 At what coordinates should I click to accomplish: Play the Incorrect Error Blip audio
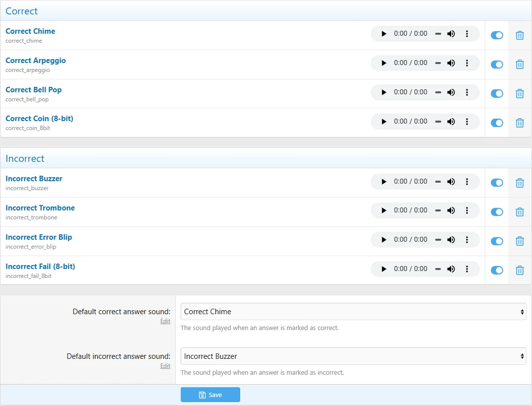[384, 240]
